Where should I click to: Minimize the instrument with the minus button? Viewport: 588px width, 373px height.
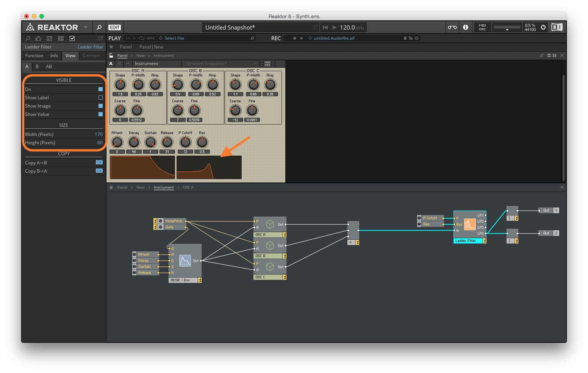point(128,64)
